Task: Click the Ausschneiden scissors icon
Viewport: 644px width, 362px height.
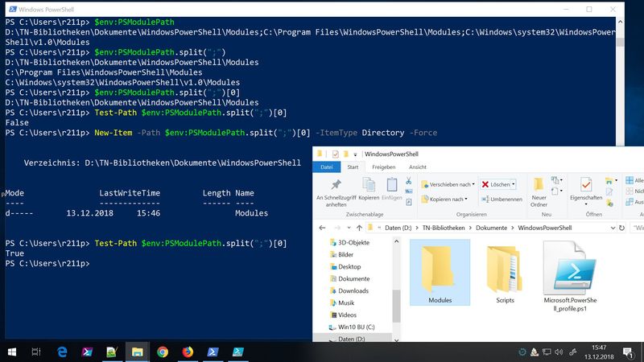Action: pos(409,182)
